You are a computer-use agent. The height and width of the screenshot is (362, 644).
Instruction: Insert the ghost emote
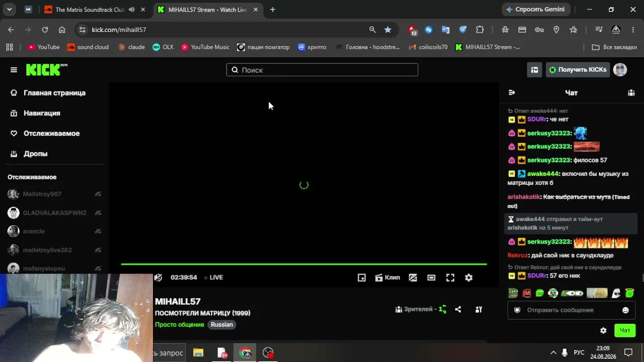(616, 293)
